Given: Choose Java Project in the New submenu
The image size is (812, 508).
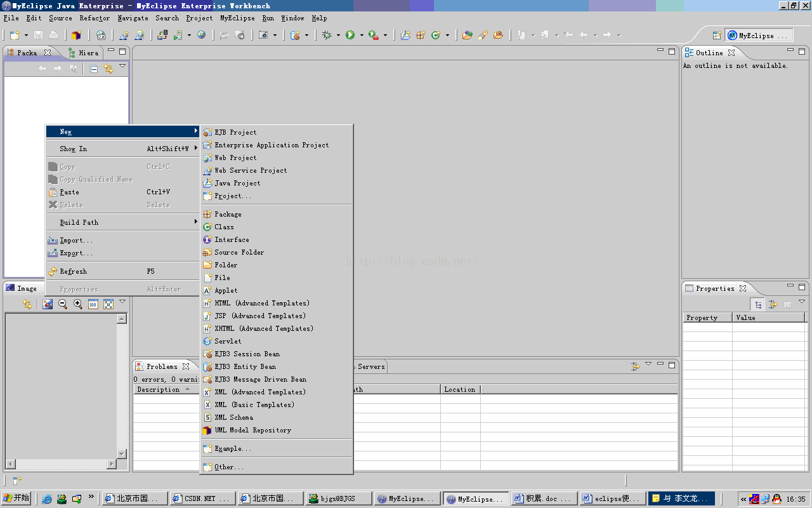Looking at the screenshot, I should (276, 183).
